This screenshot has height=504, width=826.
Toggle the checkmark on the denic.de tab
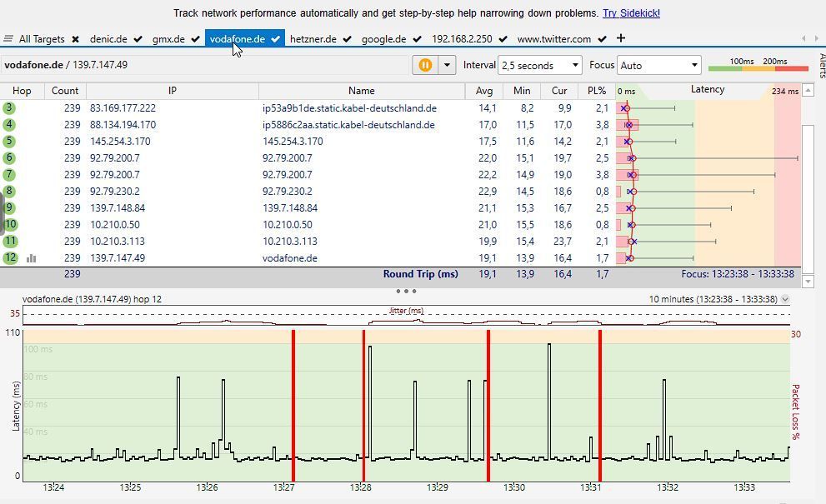tap(138, 39)
